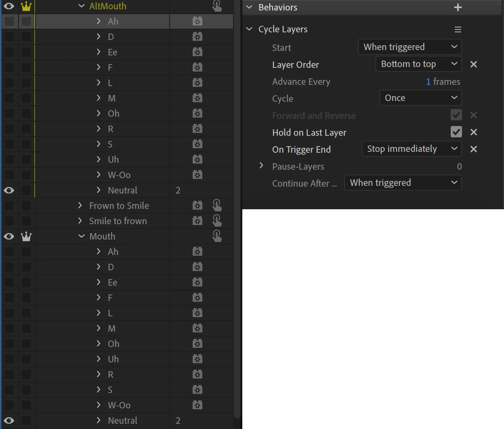
Task: Click the behavior tag icon on AltMouth W-Oo
Action: pos(197,175)
